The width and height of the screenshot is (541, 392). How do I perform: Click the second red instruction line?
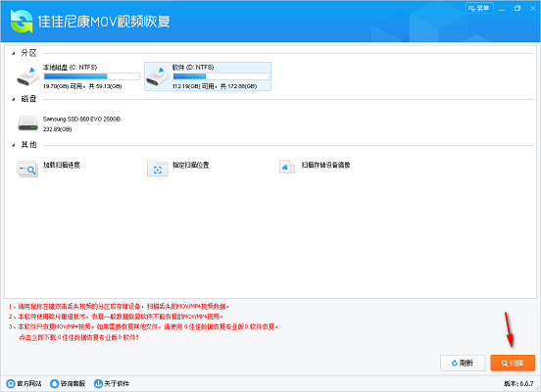pyautogui.click(x=116, y=317)
